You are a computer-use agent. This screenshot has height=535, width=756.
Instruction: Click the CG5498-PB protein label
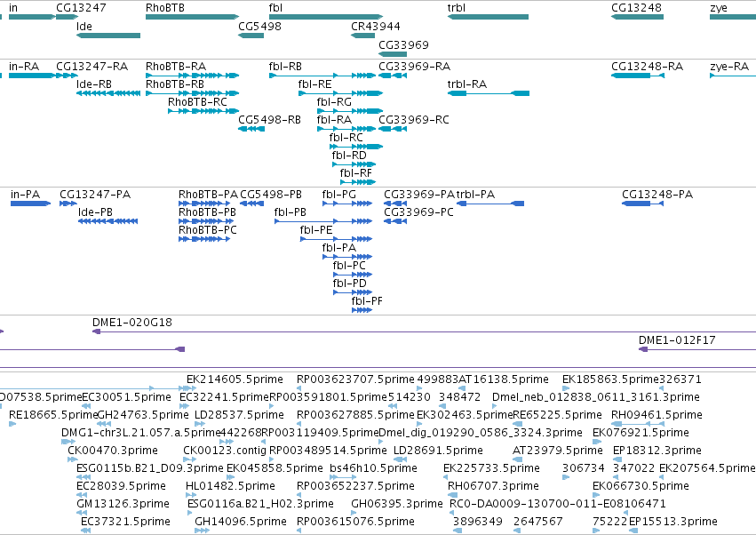tap(271, 195)
